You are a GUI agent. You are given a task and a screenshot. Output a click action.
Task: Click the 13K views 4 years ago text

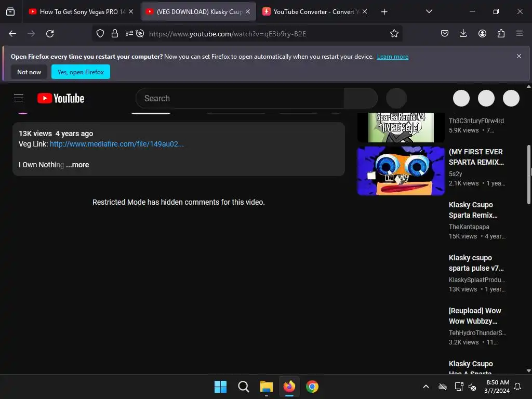pos(56,134)
